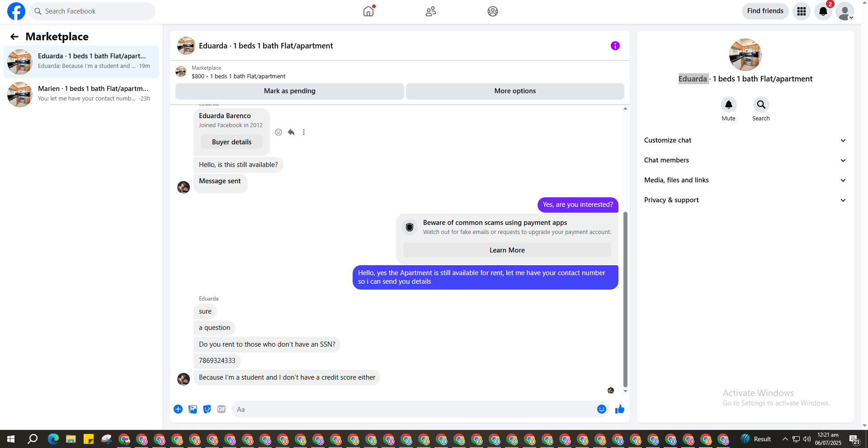Focus the Search Facebook field

92,11
